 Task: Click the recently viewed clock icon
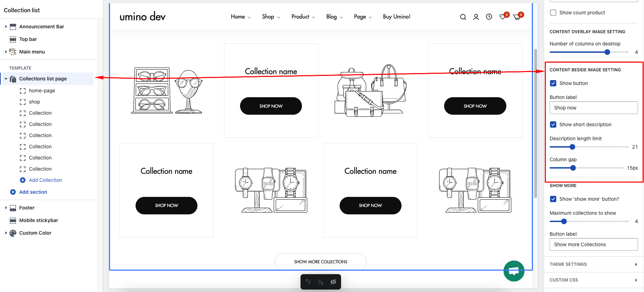[489, 17]
